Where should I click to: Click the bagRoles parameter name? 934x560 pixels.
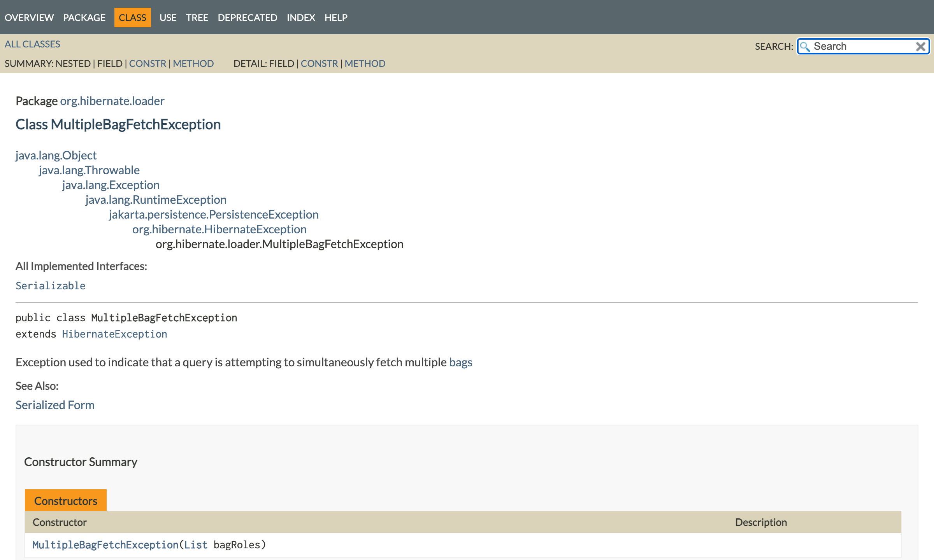pyautogui.click(x=237, y=545)
